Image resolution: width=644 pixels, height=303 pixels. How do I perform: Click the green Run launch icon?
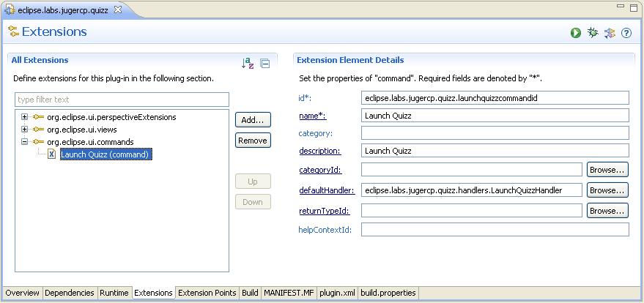(x=577, y=33)
